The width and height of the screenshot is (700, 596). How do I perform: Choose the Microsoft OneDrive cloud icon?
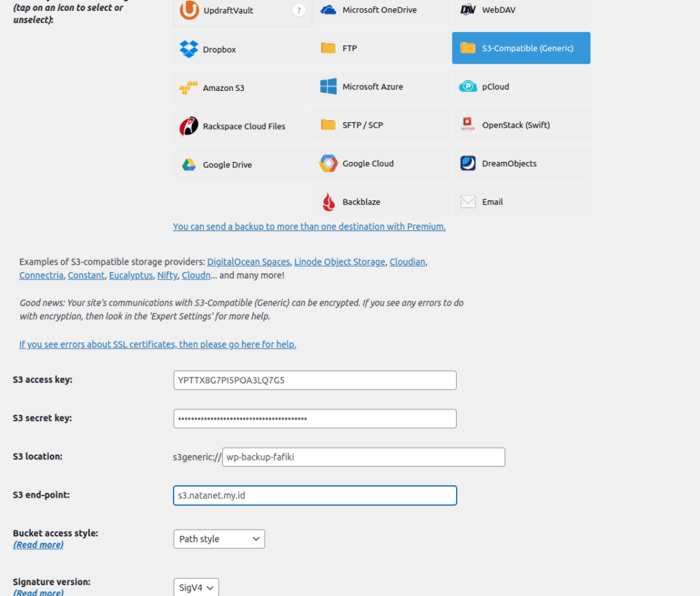pos(328,10)
